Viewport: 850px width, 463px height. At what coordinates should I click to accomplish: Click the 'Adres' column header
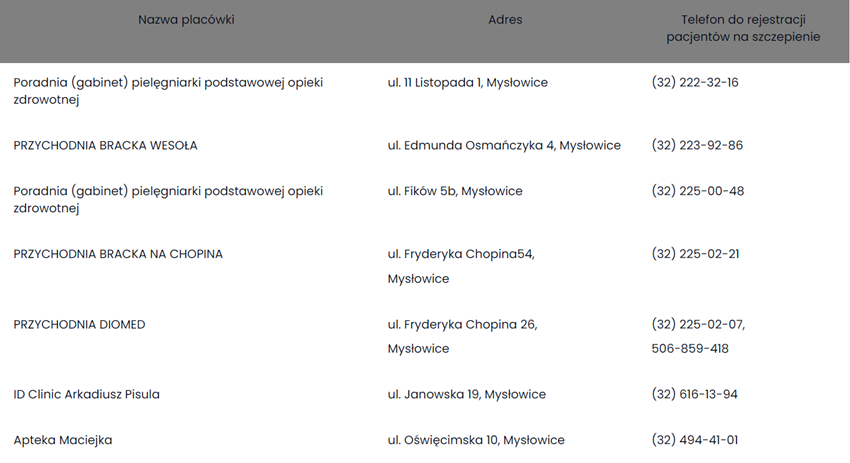[505, 19]
